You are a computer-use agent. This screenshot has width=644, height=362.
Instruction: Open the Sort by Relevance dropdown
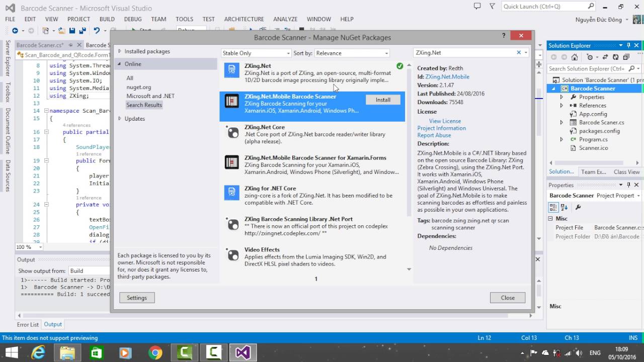tap(352, 53)
